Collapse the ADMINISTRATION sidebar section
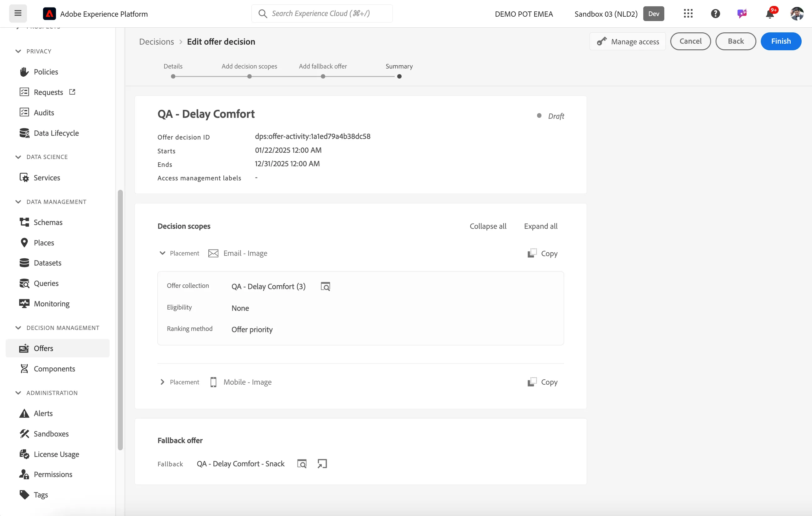This screenshot has height=516, width=812. (18, 393)
